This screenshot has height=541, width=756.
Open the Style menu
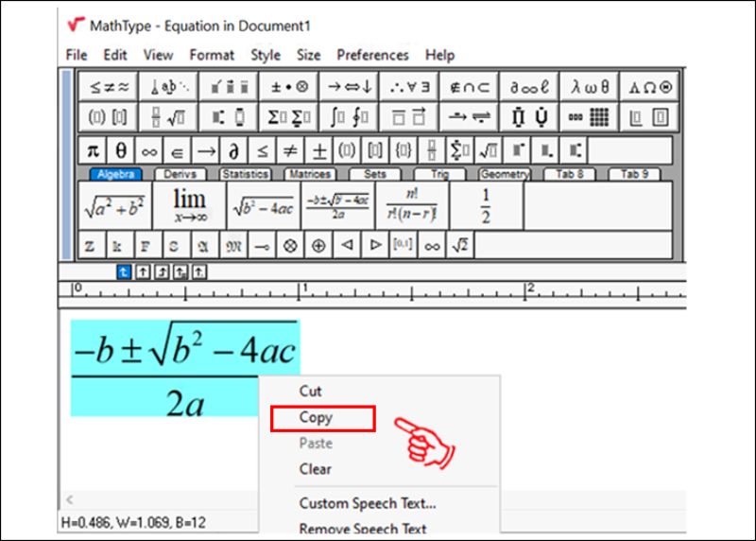click(x=266, y=55)
